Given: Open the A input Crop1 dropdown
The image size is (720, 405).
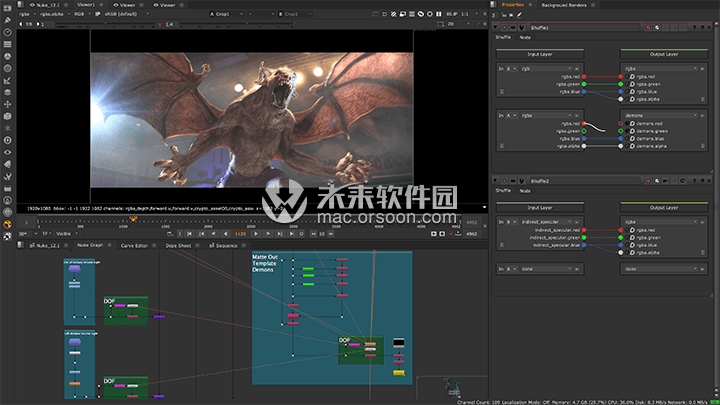Looking at the screenshot, I should coord(226,14).
